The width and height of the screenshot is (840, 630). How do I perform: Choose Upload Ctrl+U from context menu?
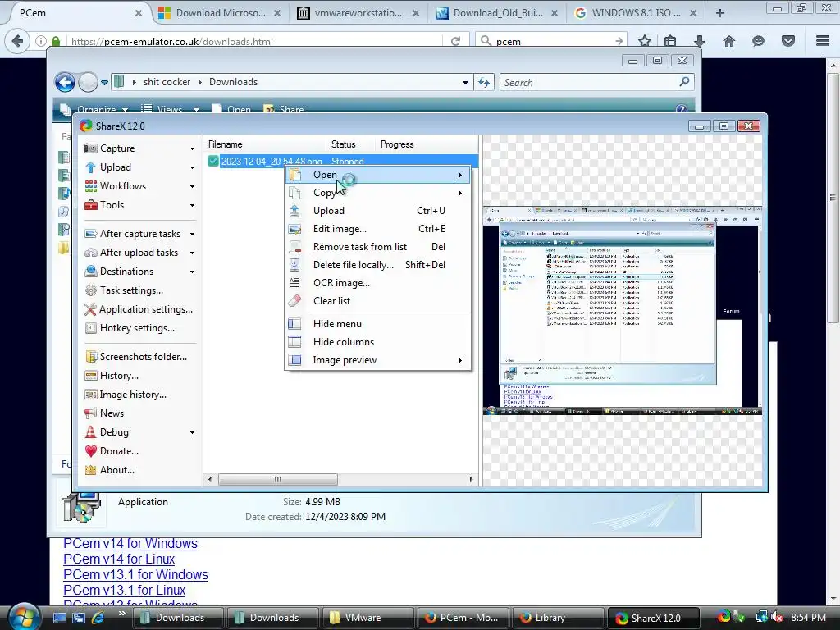[377, 211]
